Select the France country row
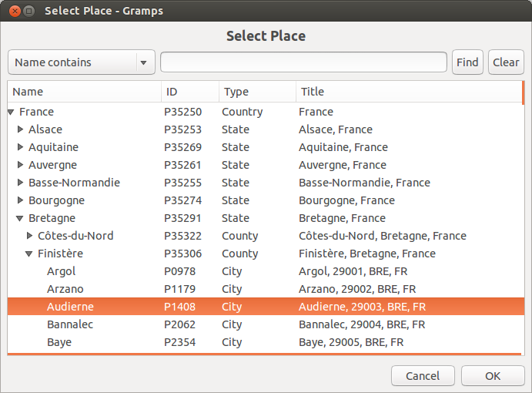Screen dimensions: 532x393 click(266, 112)
